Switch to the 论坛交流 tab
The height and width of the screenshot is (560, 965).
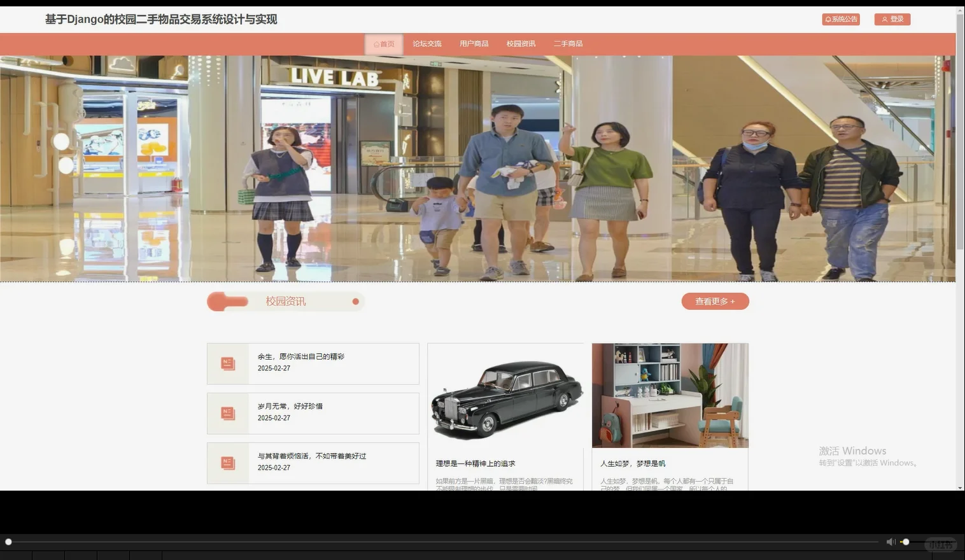click(426, 43)
